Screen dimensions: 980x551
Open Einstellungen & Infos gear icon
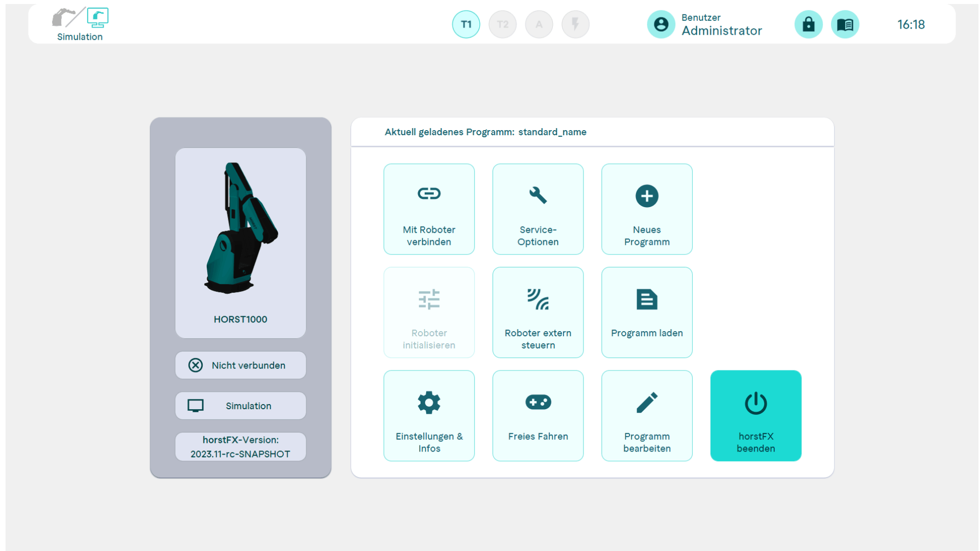[x=429, y=402]
